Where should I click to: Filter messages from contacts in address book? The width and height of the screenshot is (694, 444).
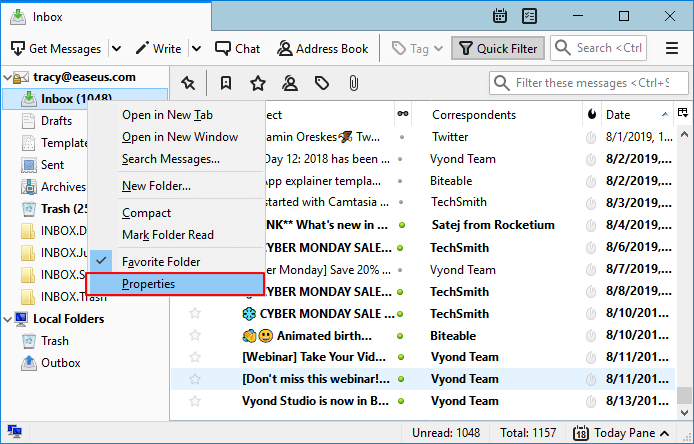tap(289, 82)
